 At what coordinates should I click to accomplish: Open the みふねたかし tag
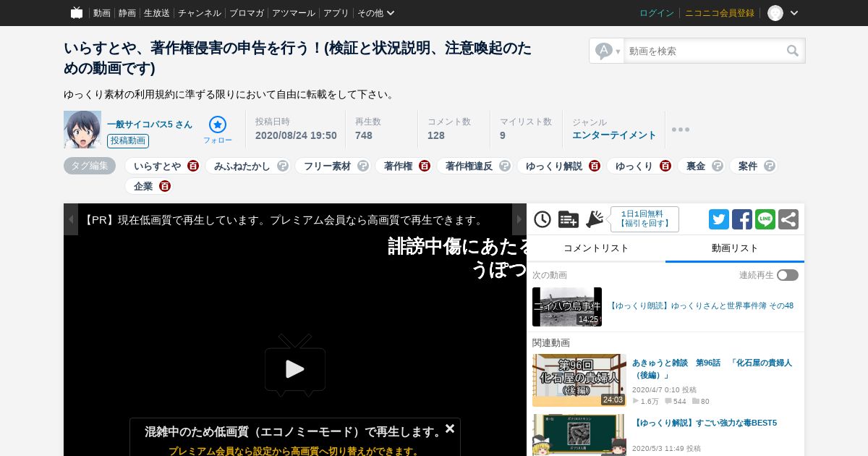(x=242, y=166)
